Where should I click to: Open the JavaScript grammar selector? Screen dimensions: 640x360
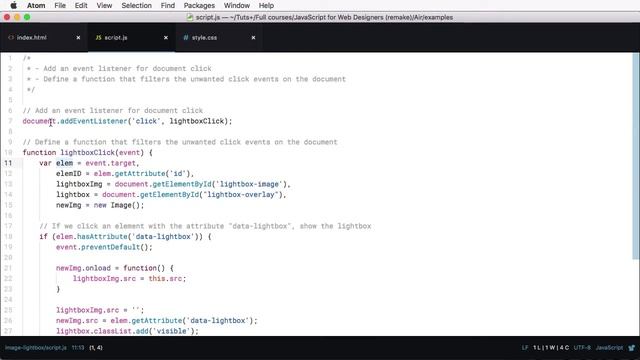coord(609,348)
